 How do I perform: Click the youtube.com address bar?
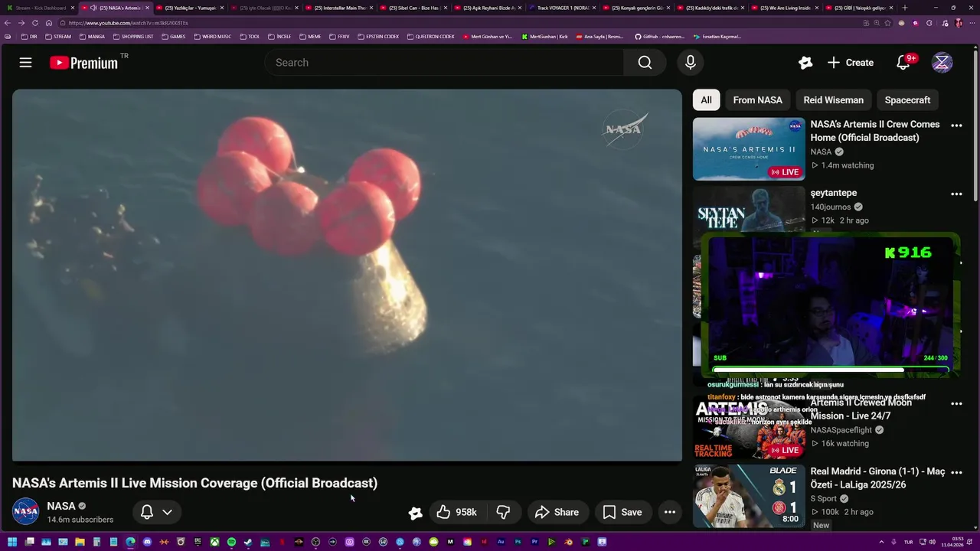[459, 23]
